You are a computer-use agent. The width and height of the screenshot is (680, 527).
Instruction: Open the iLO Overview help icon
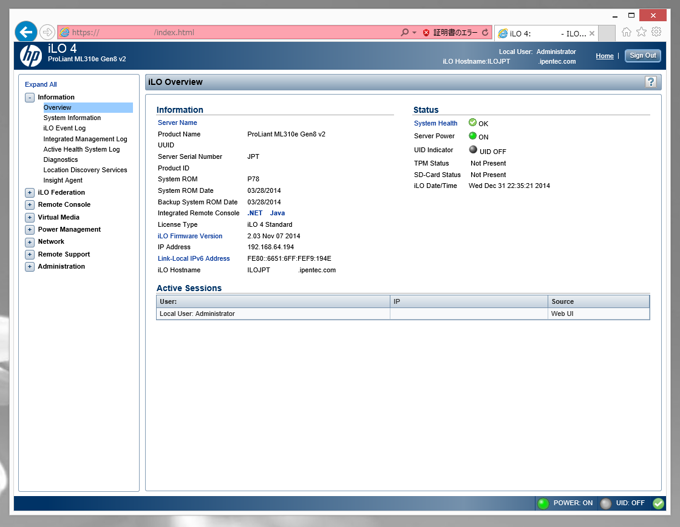pyautogui.click(x=651, y=82)
